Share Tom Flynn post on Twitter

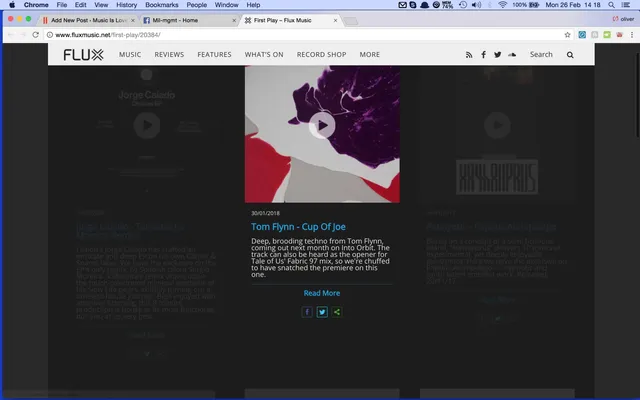pos(322,312)
